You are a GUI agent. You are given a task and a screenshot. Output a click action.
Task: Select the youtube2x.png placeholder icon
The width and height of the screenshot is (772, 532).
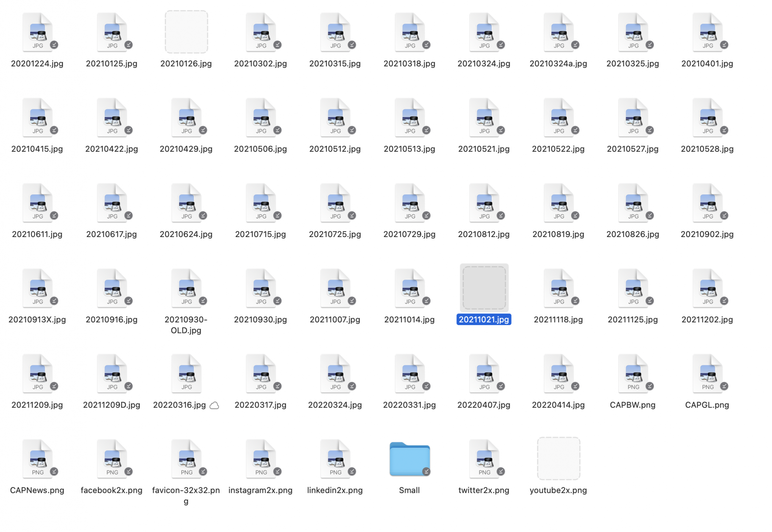click(x=558, y=459)
